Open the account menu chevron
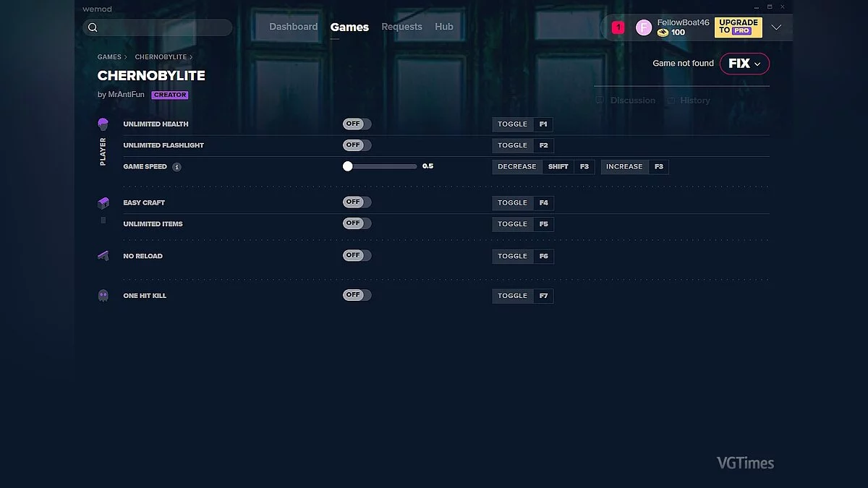Image resolution: width=868 pixels, height=488 pixels. pyautogui.click(x=776, y=27)
